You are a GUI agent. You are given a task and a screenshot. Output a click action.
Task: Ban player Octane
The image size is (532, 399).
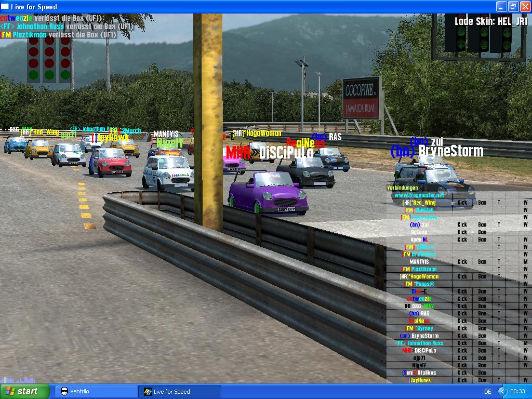pyautogui.click(x=482, y=232)
